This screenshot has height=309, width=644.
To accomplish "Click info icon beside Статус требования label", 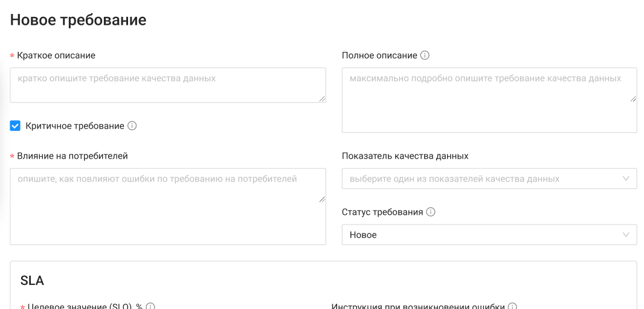I will (x=431, y=212).
